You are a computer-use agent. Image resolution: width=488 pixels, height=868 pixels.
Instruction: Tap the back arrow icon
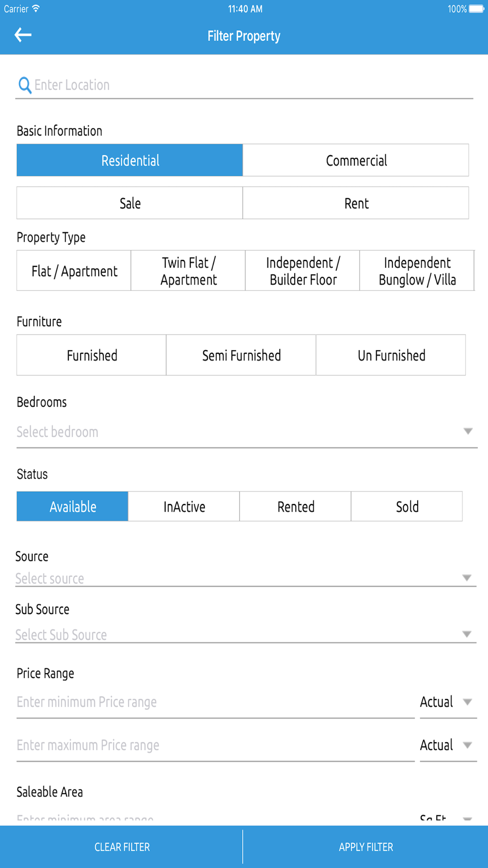(23, 35)
